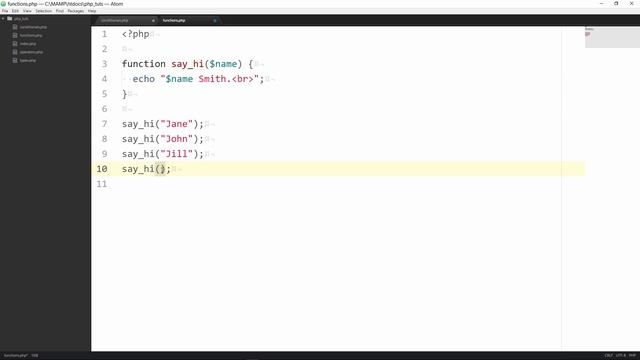Open the UTF-8 encoding selector
The width and height of the screenshot is (640, 360).
point(620,356)
